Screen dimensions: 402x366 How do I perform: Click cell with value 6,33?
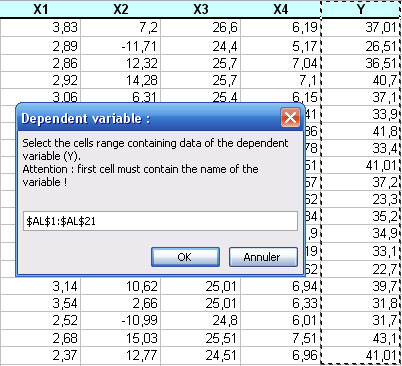coord(281,303)
